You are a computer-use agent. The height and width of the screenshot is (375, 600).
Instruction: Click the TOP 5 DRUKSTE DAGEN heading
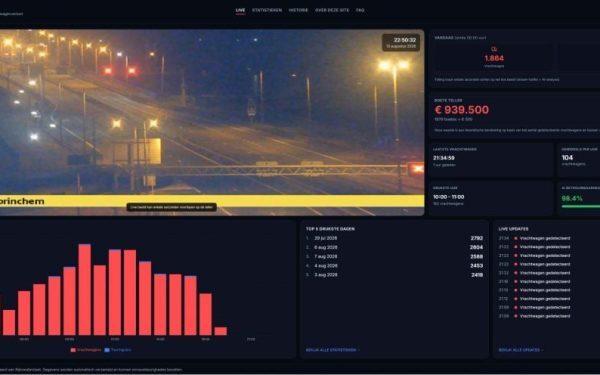point(330,229)
